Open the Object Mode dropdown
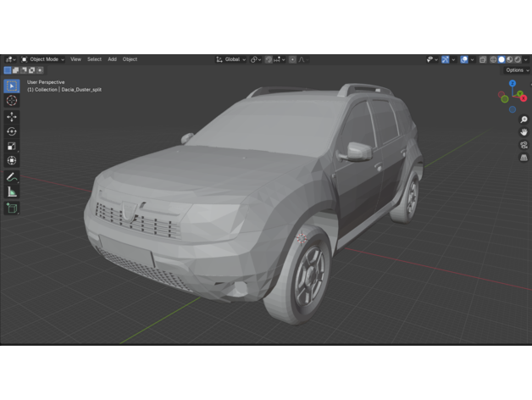This screenshot has height=400, width=532. [42, 59]
